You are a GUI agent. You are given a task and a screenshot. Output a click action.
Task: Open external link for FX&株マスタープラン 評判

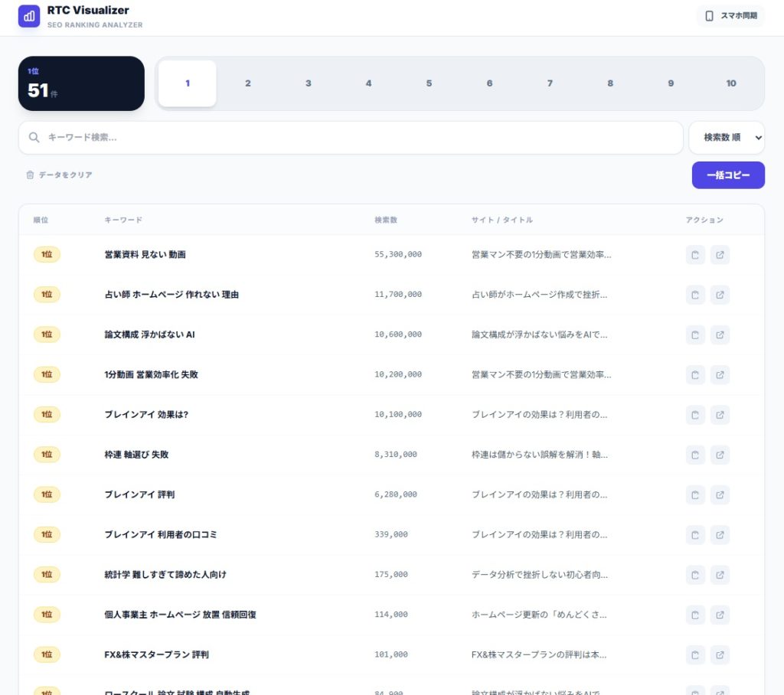pyautogui.click(x=720, y=654)
